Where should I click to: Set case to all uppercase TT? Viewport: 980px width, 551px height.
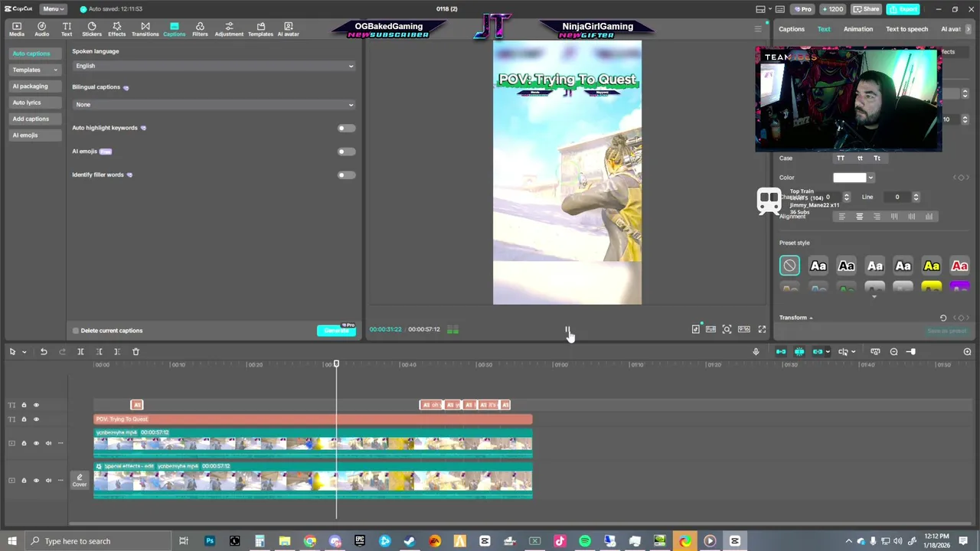841,158
